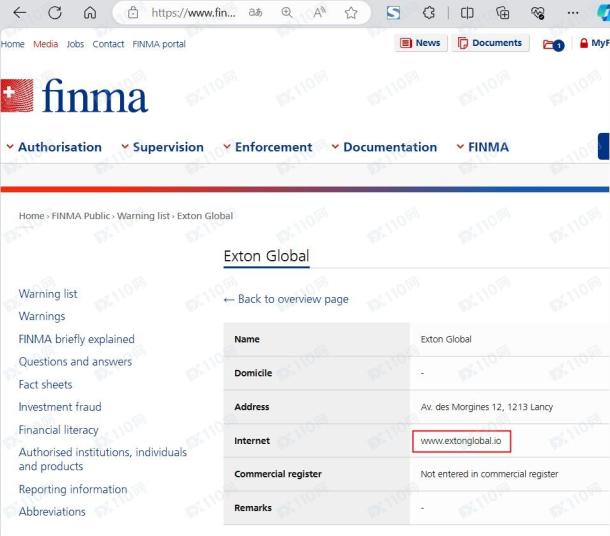The height and width of the screenshot is (536, 610).
Task: Open the browser settings and more menu
Action: coord(573,13)
